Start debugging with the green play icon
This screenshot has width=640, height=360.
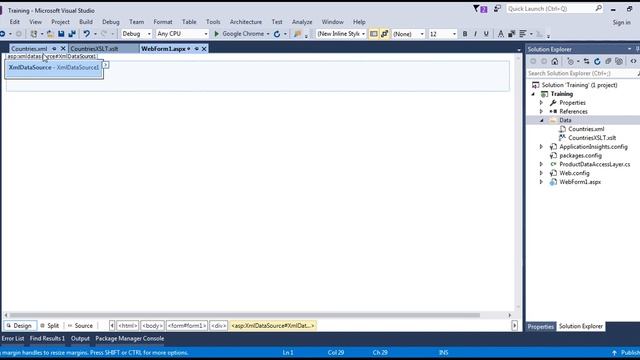(217, 34)
